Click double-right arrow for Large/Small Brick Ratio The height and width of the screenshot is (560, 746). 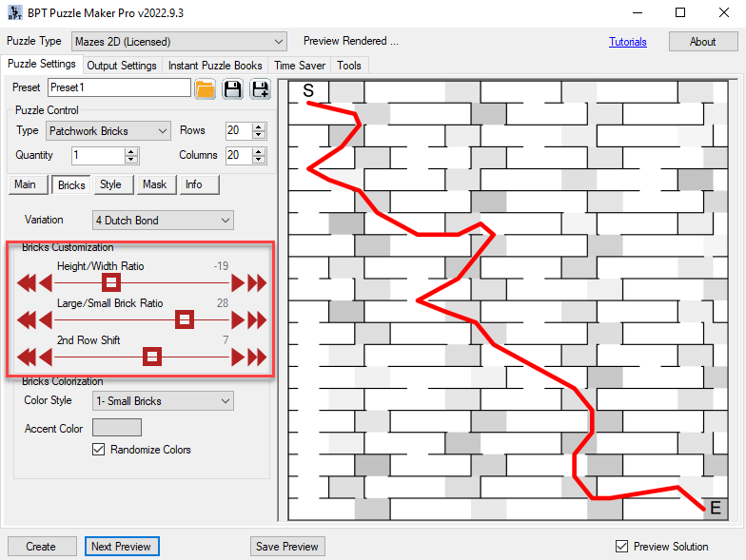(x=257, y=319)
